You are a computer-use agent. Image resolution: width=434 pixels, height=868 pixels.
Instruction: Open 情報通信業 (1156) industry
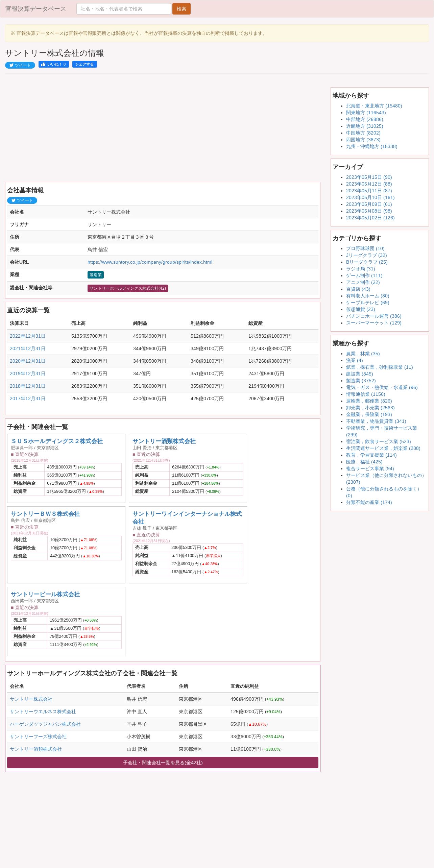coord(365,394)
